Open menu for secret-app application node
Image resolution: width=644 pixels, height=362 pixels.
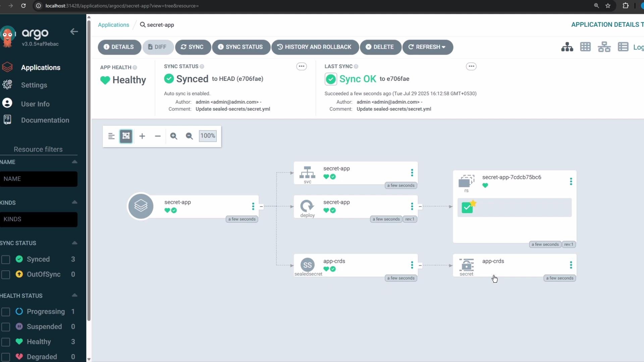tap(253, 206)
